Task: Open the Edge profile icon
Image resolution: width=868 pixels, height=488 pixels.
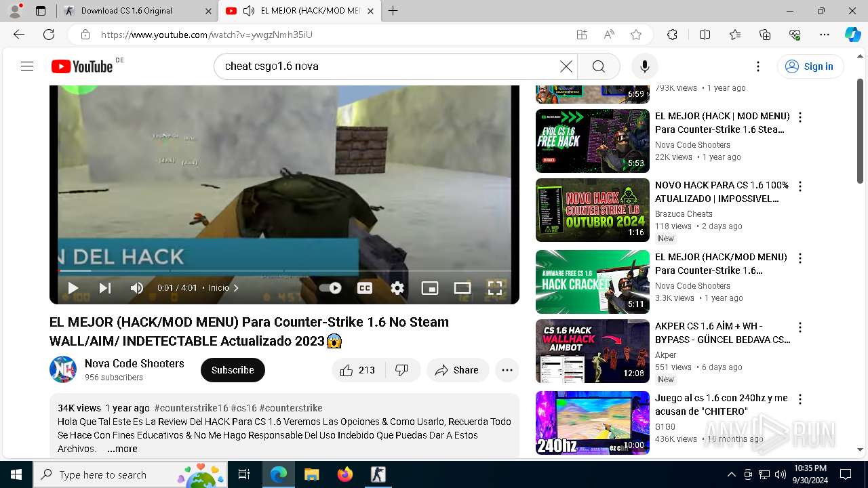Action: [15, 11]
